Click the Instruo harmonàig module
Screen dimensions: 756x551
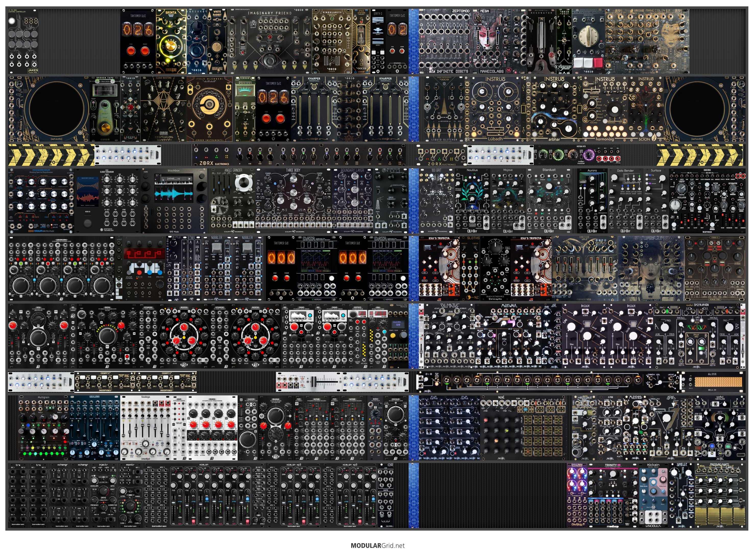pyautogui.click(x=605, y=109)
